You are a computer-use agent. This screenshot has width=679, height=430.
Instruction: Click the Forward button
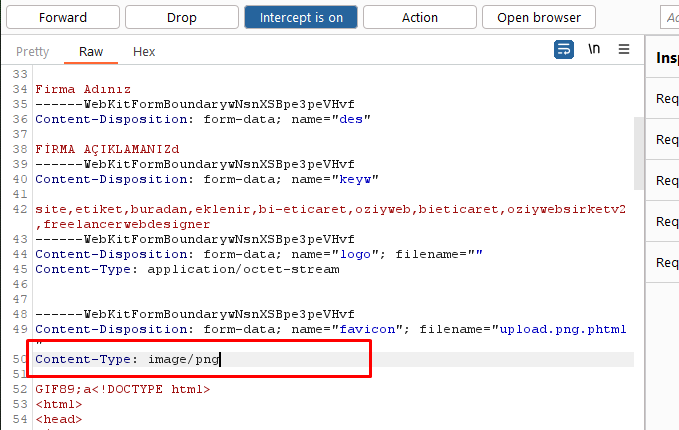pos(63,17)
